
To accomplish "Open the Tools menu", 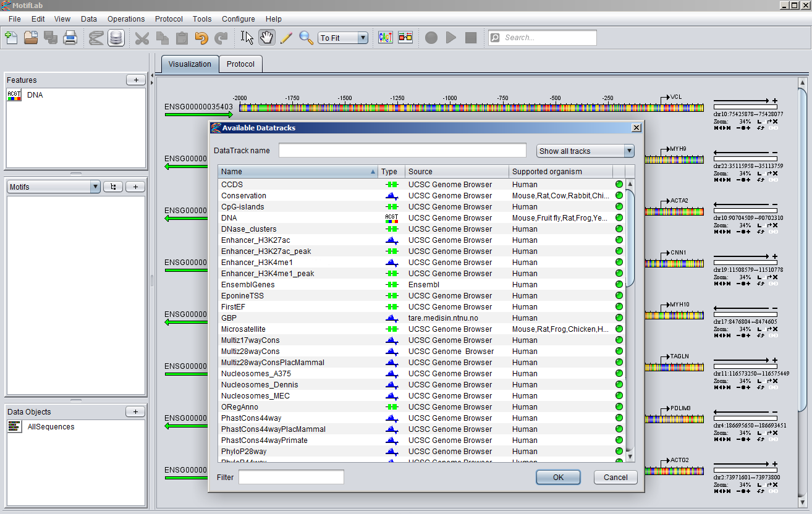I will [x=202, y=19].
